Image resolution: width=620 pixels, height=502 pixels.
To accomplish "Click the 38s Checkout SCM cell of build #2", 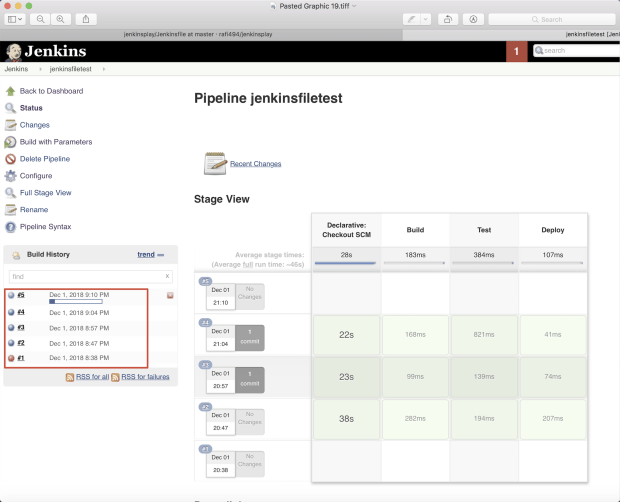I will (x=346, y=419).
